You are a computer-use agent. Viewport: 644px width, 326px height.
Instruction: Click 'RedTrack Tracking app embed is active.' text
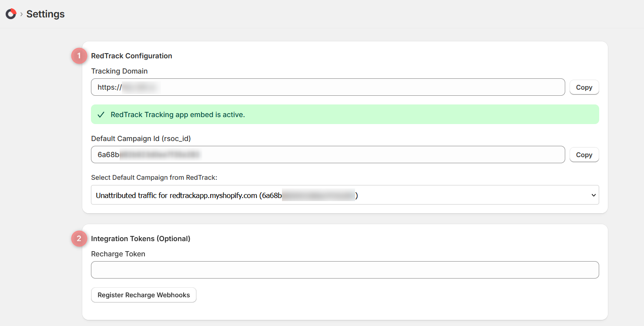[x=178, y=115]
